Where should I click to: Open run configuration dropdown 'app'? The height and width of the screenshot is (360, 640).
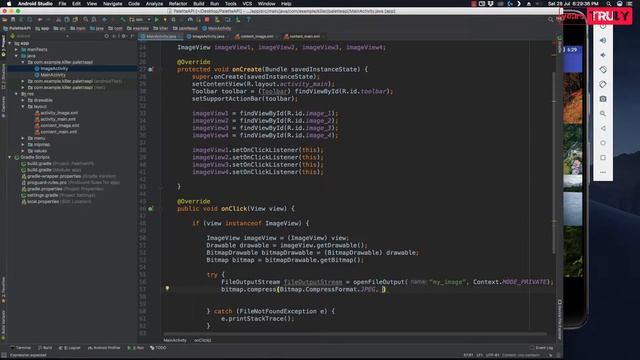click(x=141, y=20)
